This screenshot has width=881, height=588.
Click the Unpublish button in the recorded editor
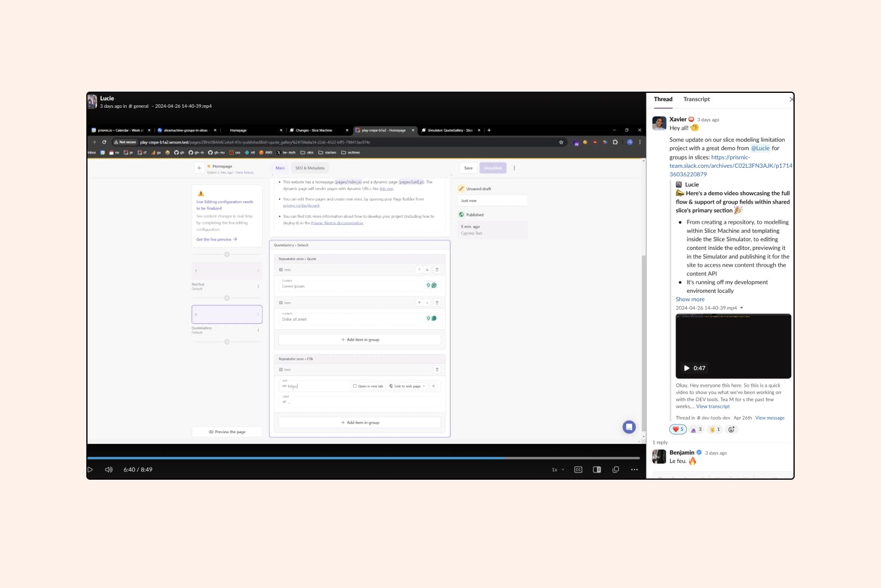pyautogui.click(x=493, y=168)
